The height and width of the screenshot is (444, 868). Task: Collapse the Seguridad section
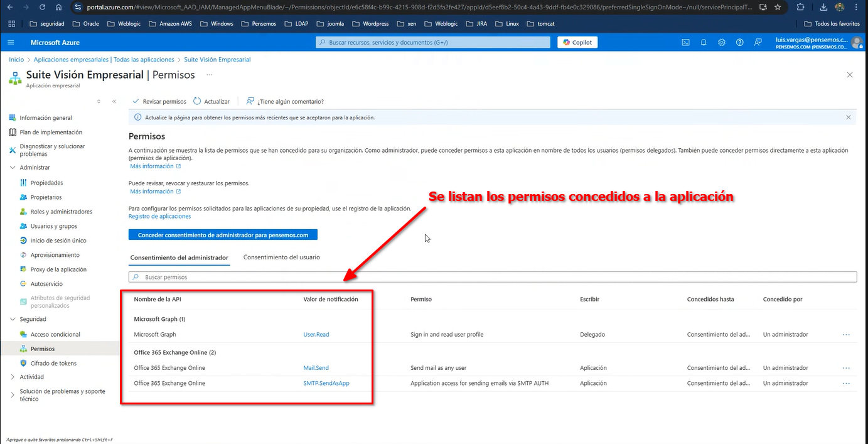13,319
